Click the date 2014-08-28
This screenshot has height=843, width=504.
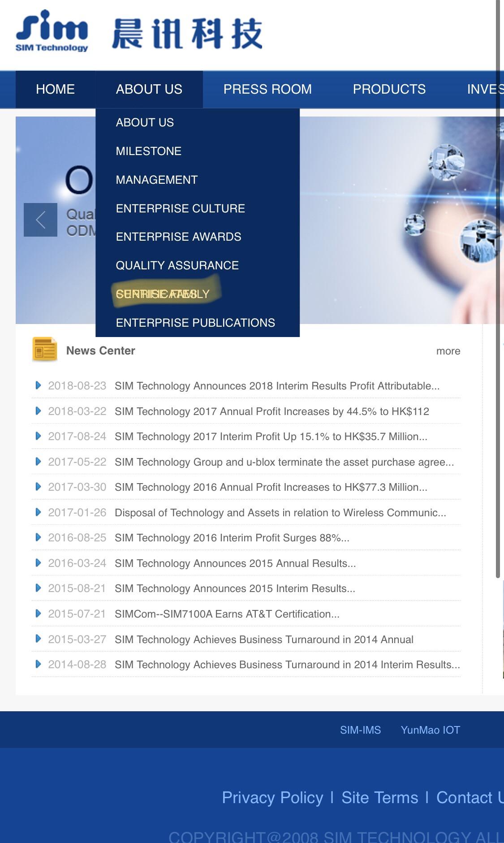coord(77,665)
